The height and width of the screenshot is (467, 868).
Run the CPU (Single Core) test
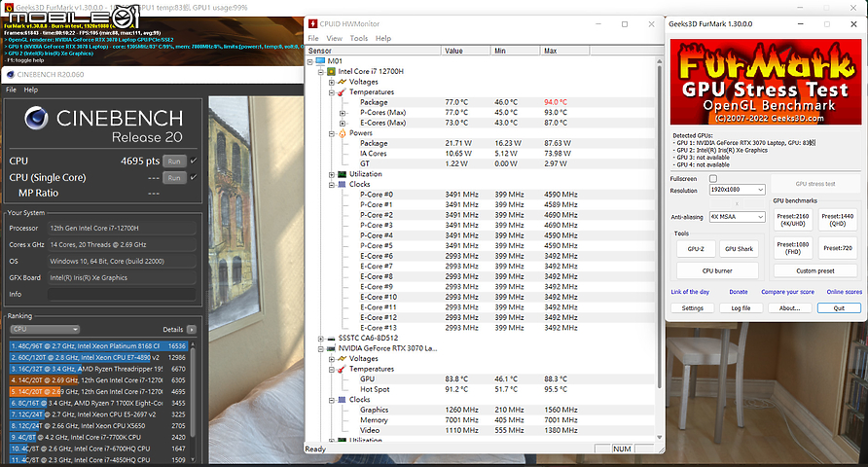(174, 178)
